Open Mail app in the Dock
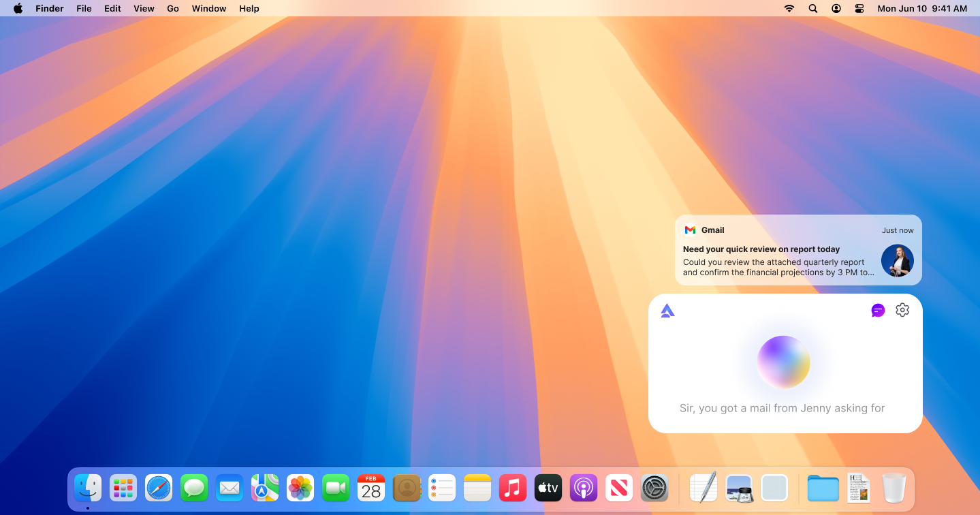 click(230, 488)
